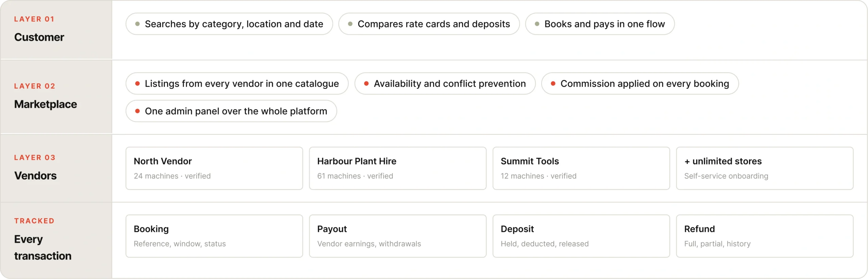
Task: Click the Layer 03 Vendors label
Action: point(35,167)
